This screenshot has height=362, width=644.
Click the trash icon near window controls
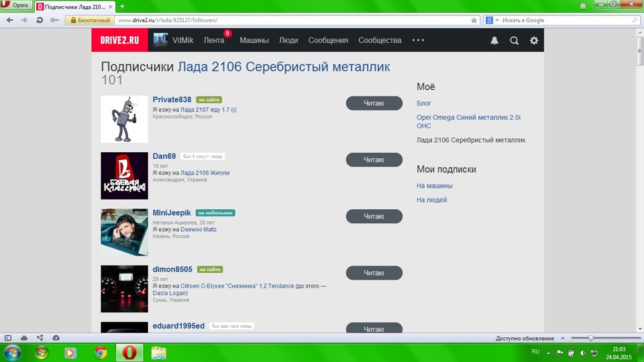582,6
